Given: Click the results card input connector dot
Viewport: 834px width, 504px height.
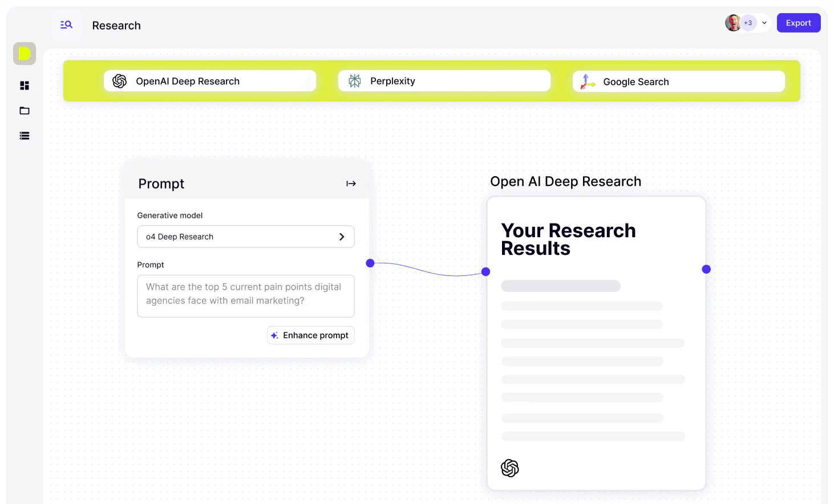Looking at the screenshot, I should point(486,272).
